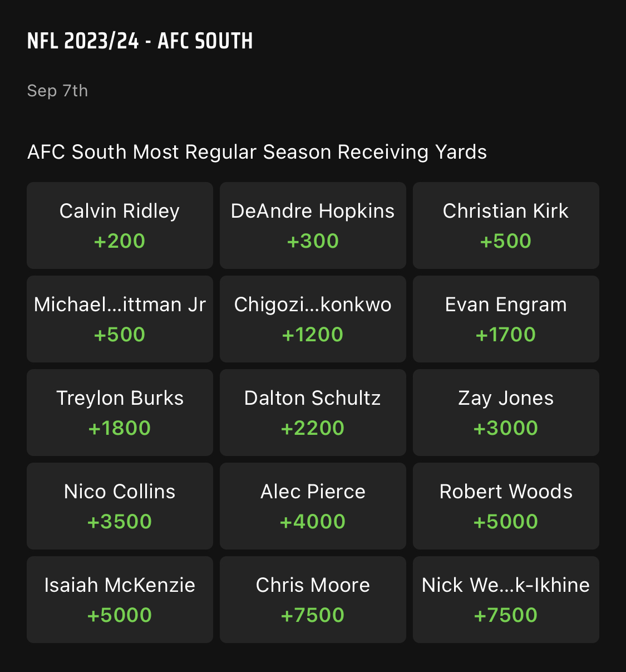Select Calvin Ridley at +200 odds
The height and width of the screenshot is (672, 626).
(x=120, y=225)
